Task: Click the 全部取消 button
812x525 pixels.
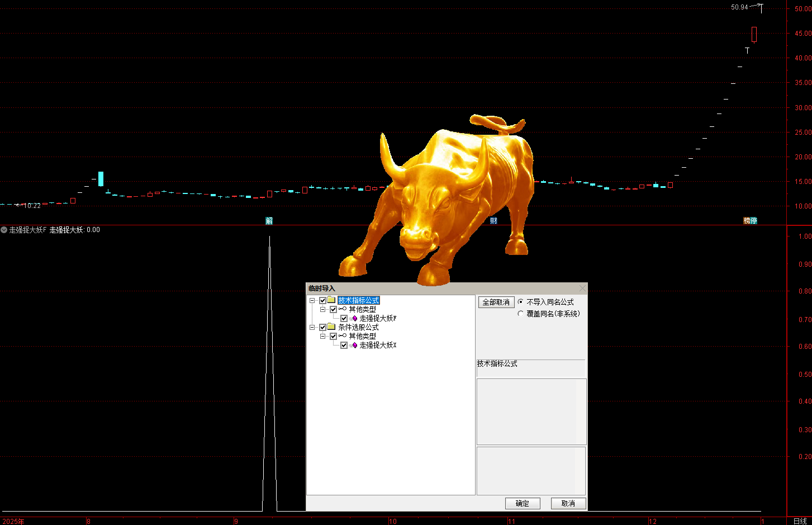Action: click(x=496, y=302)
